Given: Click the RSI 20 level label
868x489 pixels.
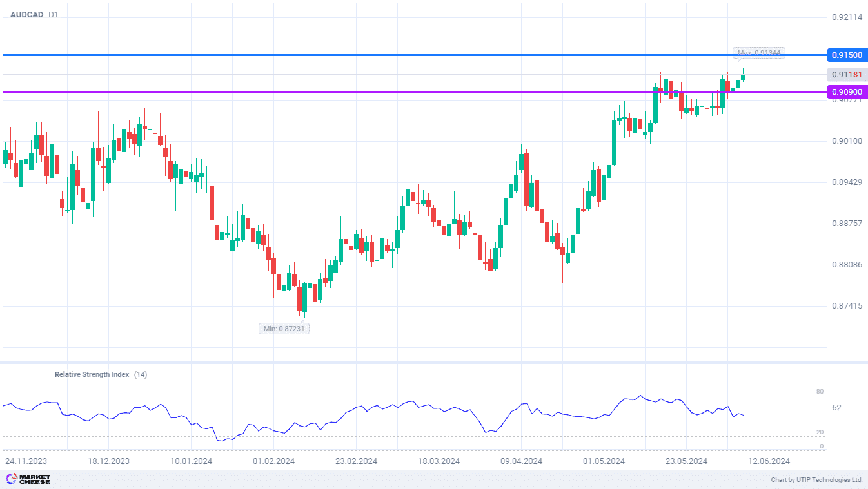Looking at the screenshot, I should (x=820, y=432).
